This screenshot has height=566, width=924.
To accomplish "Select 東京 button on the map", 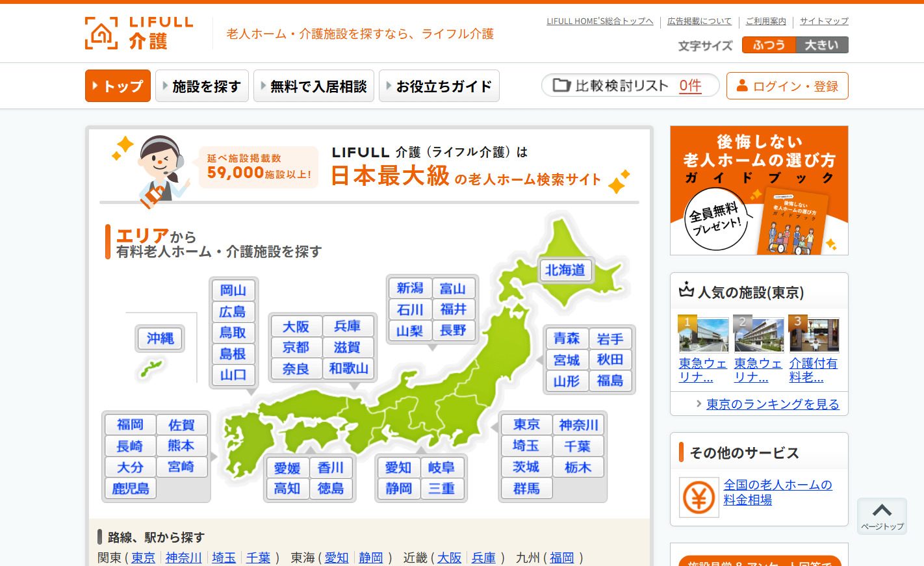I will click(x=526, y=425).
